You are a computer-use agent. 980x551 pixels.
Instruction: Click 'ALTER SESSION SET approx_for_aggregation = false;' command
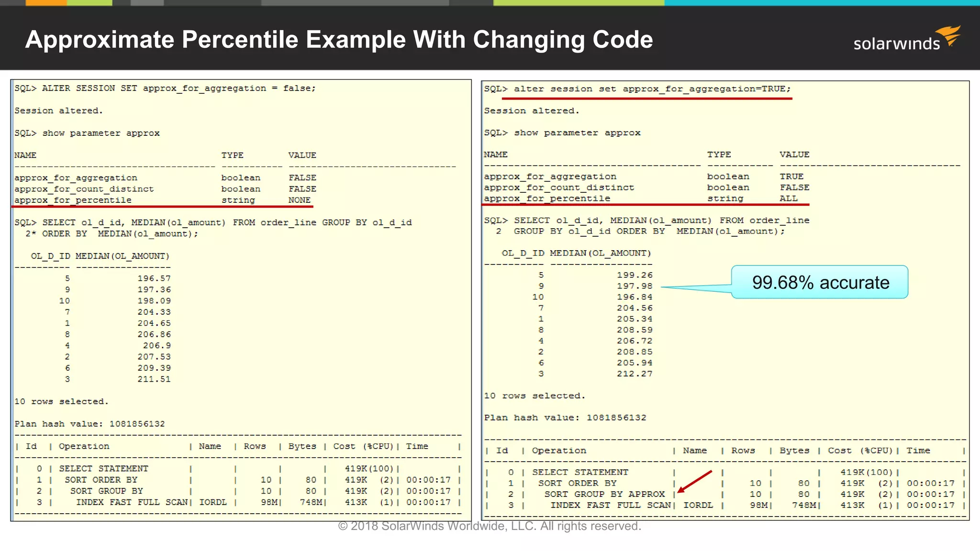(179, 88)
